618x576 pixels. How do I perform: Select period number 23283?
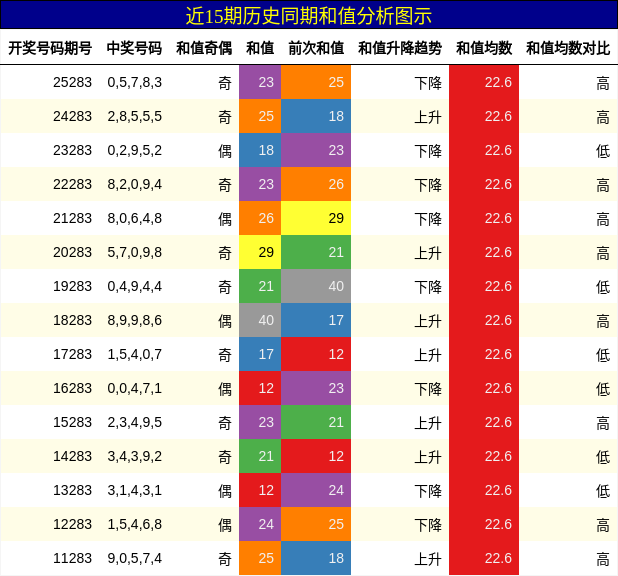point(73,150)
